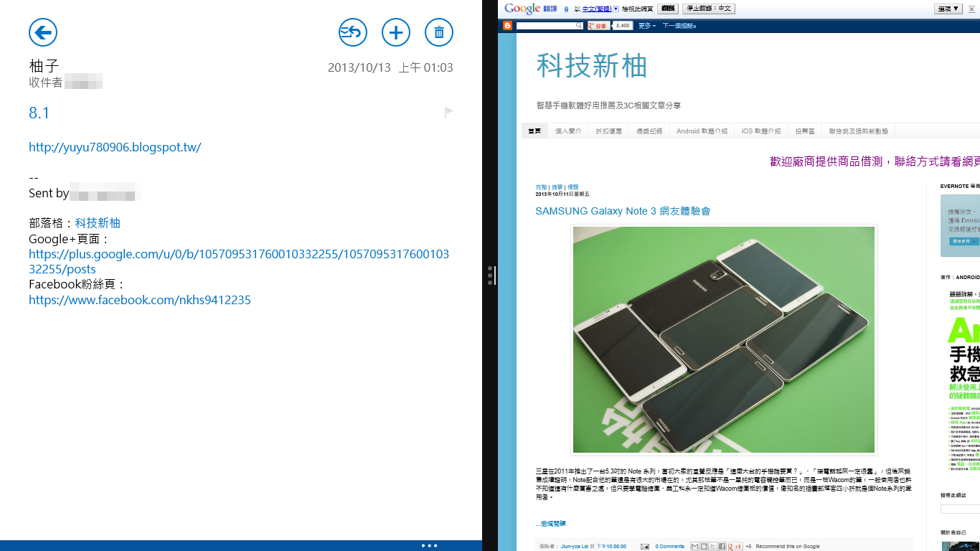The image size is (980, 551).
Task: Select the 標題 view mode
Action: click(x=573, y=187)
